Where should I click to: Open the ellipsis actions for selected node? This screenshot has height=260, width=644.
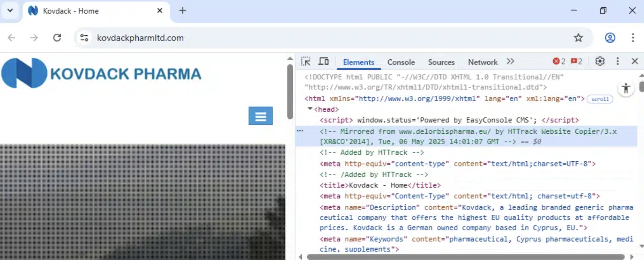point(300,131)
